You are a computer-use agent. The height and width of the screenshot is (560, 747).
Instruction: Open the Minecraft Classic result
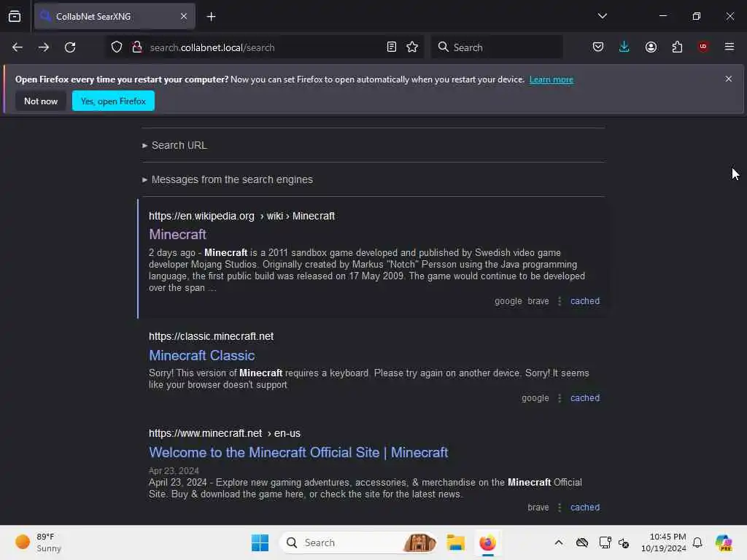point(201,355)
